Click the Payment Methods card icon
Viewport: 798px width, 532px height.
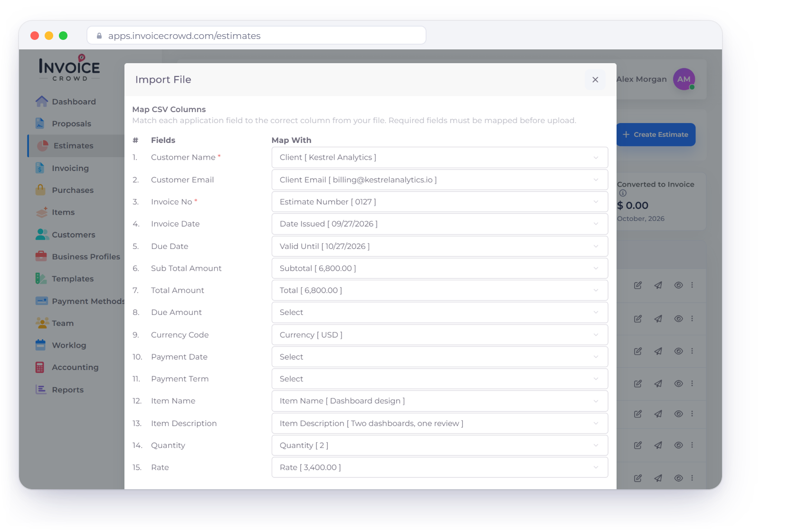point(42,301)
